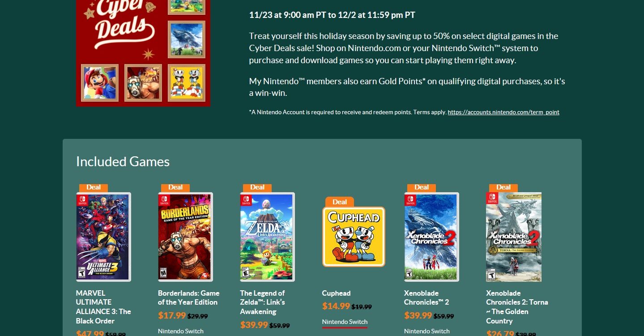Click the Deal badge above Cuphead
The image size is (644, 336).
pos(340,202)
